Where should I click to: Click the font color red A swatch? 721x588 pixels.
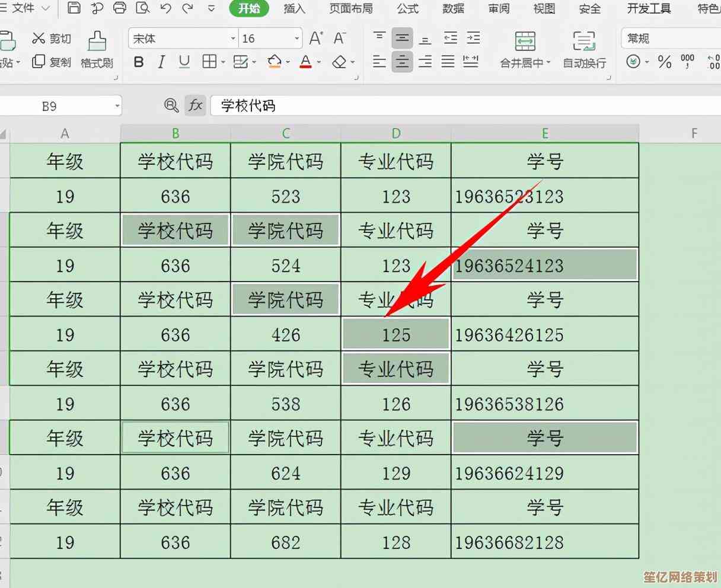tap(305, 62)
